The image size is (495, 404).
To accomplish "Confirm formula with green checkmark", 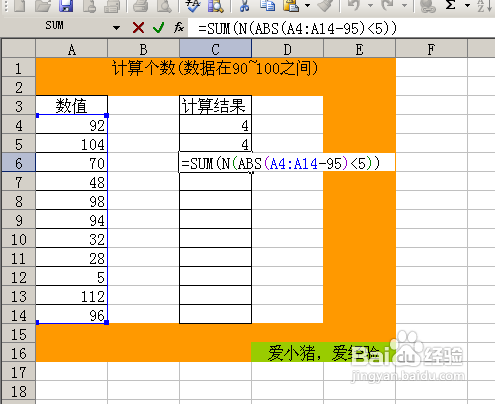I will (159, 28).
